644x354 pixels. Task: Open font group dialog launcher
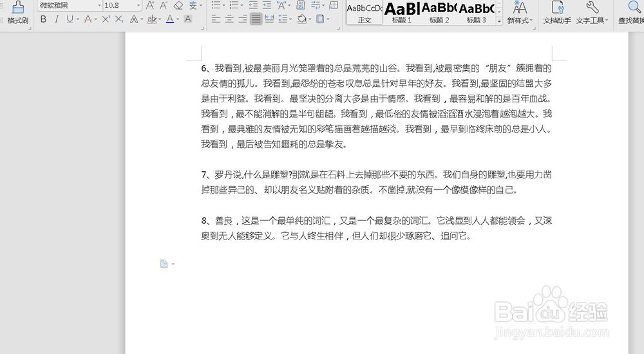pyautogui.click(x=202, y=28)
